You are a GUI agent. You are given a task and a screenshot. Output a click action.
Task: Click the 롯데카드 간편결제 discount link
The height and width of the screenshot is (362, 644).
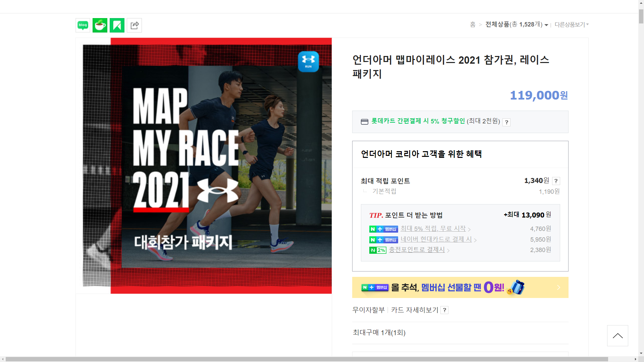coord(418,121)
